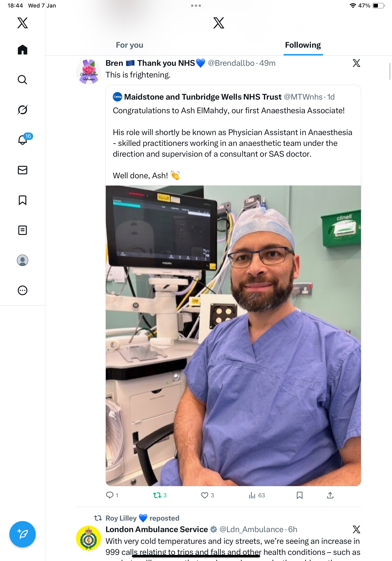Switch to the For you tab
392x561 pixels.
(x=129, y=45)
